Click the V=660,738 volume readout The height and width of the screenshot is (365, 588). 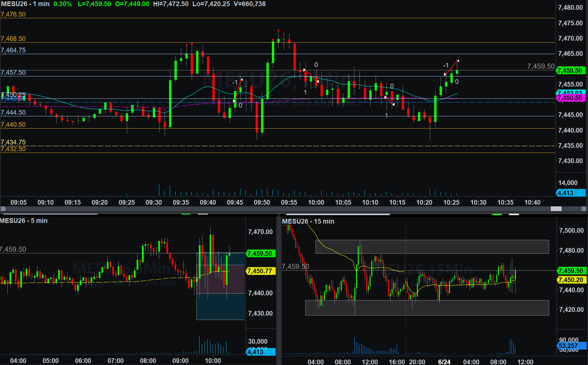(x=250, y=4)
